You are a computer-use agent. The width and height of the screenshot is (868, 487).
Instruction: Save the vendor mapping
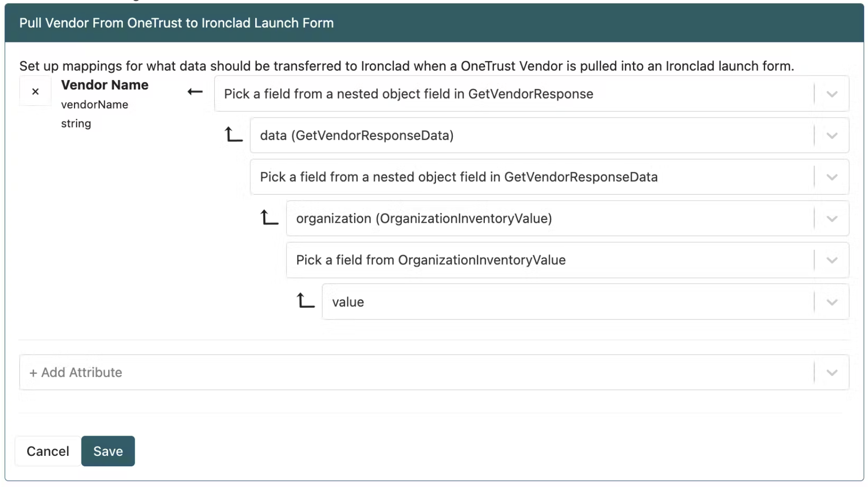pos(108,451)
